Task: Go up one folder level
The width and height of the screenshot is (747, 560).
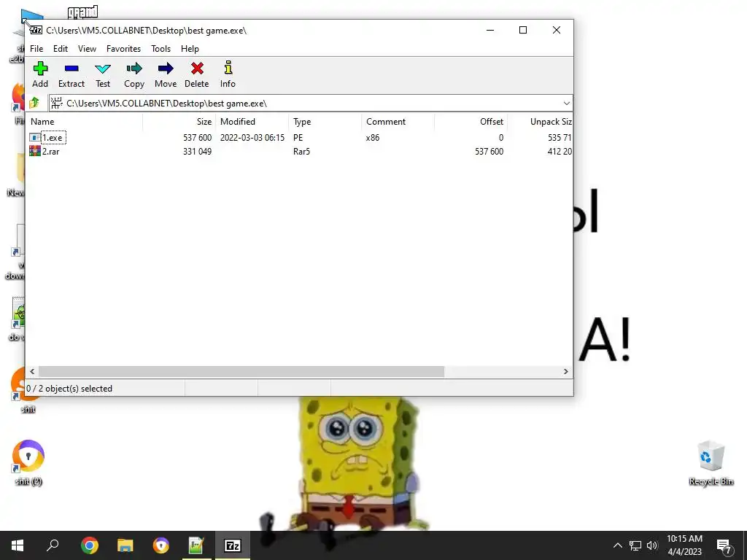Action: 34,103
